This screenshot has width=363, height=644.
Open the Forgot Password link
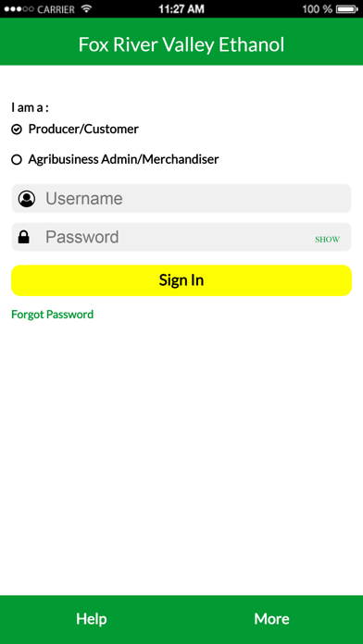pyautogui.click(x=52, y=315)
